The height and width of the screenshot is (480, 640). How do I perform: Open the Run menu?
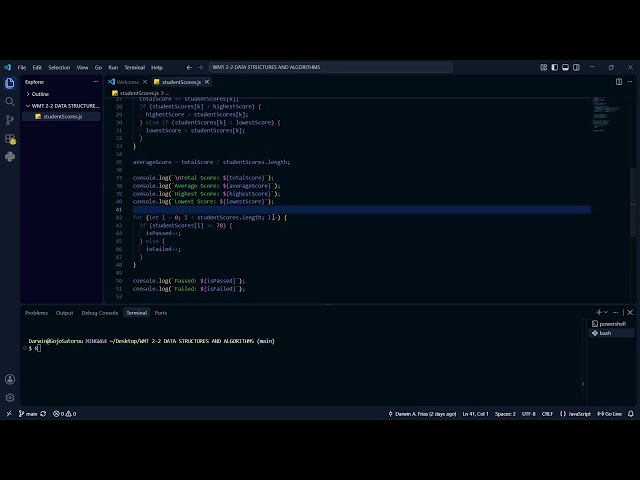tap(113, 67)
